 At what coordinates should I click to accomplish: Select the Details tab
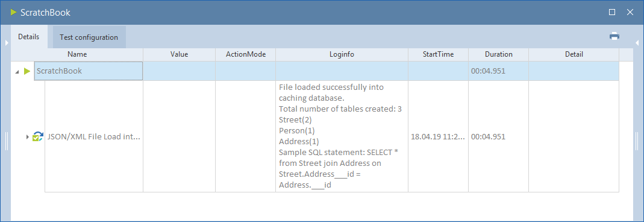click(x=29, y=37)
